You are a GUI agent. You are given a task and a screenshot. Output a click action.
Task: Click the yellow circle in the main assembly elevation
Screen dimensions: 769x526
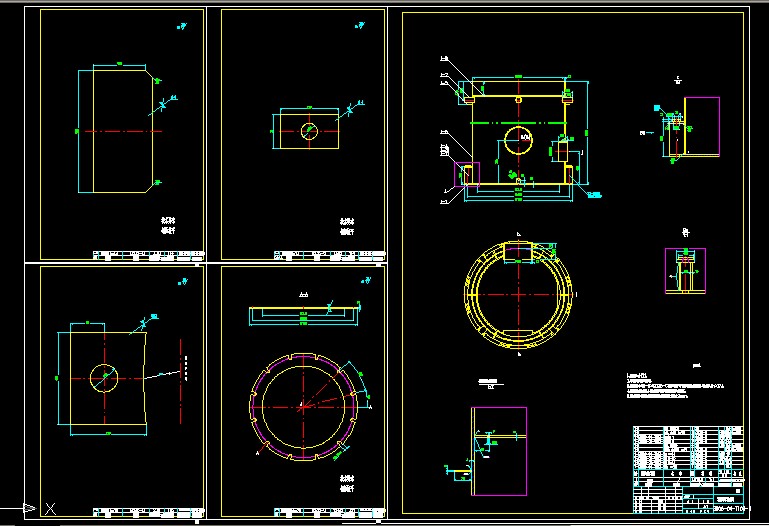tap(518, 140)
